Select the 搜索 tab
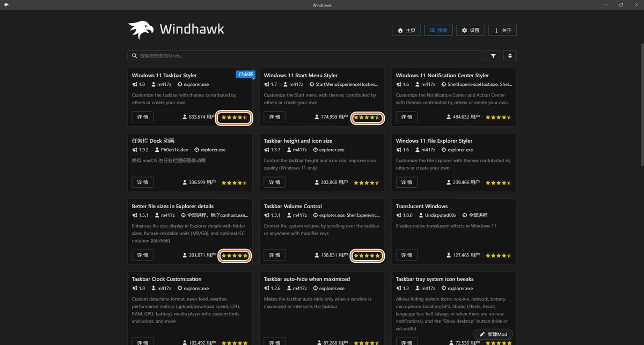This screenshot has height=345, width=644. click(438, 30)
